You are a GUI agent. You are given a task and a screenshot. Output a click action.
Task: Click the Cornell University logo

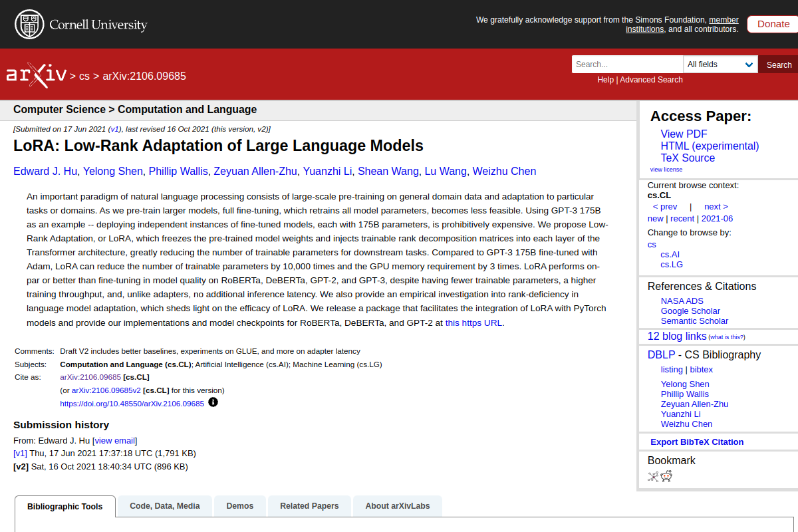pos(81,25)
